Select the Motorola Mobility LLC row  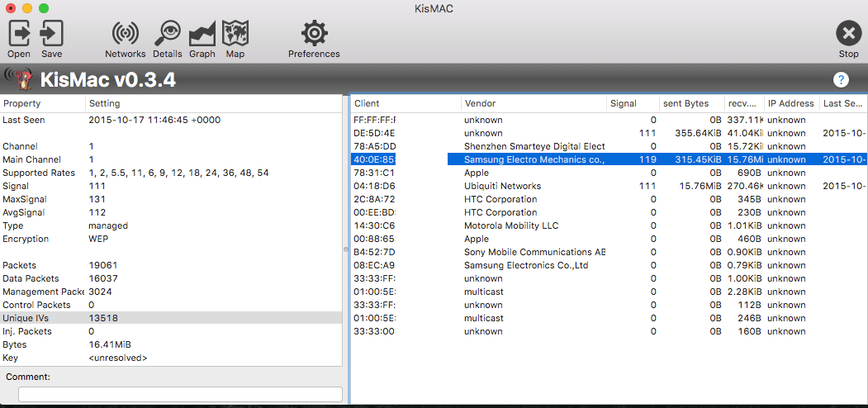coord(609,225)
